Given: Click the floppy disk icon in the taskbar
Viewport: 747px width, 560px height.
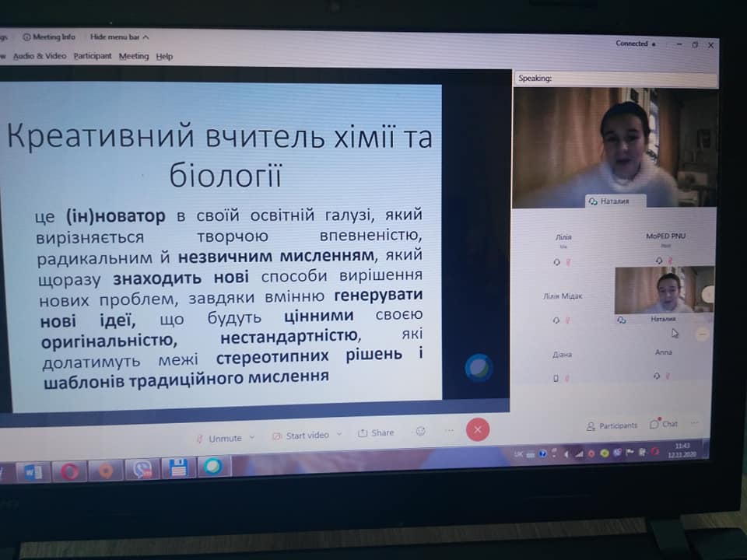Looking at the screenshot, I should [x=177, y=468].
